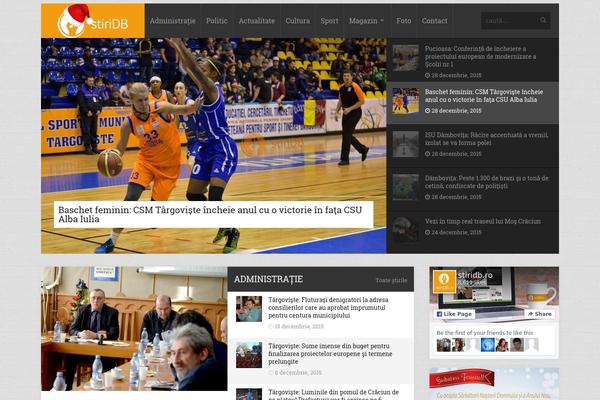Screen dimensions: 600x400
Task: Focus the search input field
Action: pos(509,20)
